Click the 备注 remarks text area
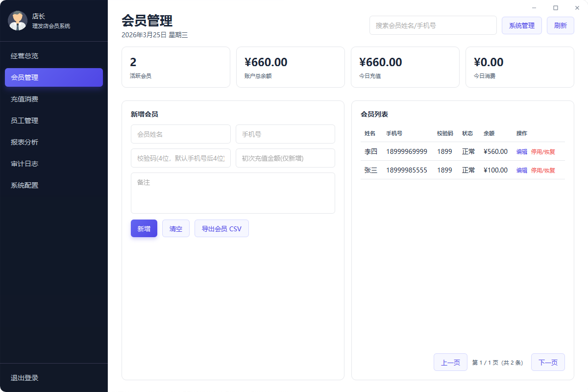 233,193
